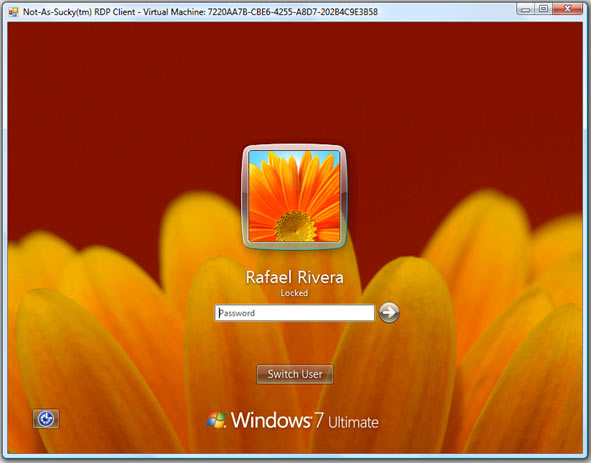The image size is (591, 463).
Task: Maximize the RDP client window
Action: pos(543,9)
